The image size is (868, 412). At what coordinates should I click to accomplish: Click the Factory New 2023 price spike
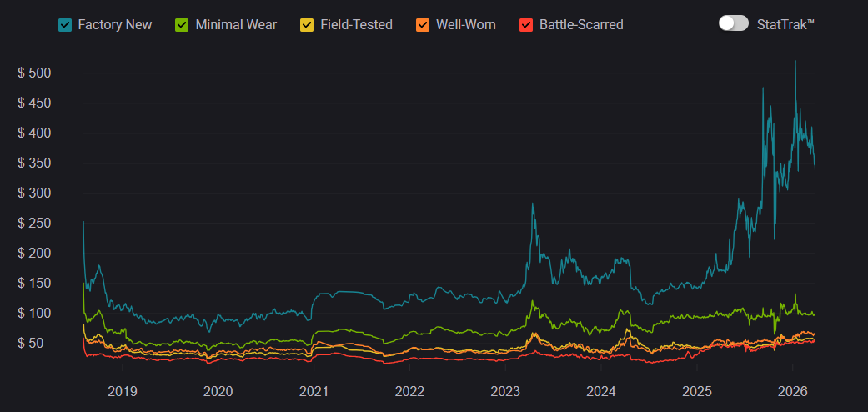pyautogui.click(x=533, y=205)
